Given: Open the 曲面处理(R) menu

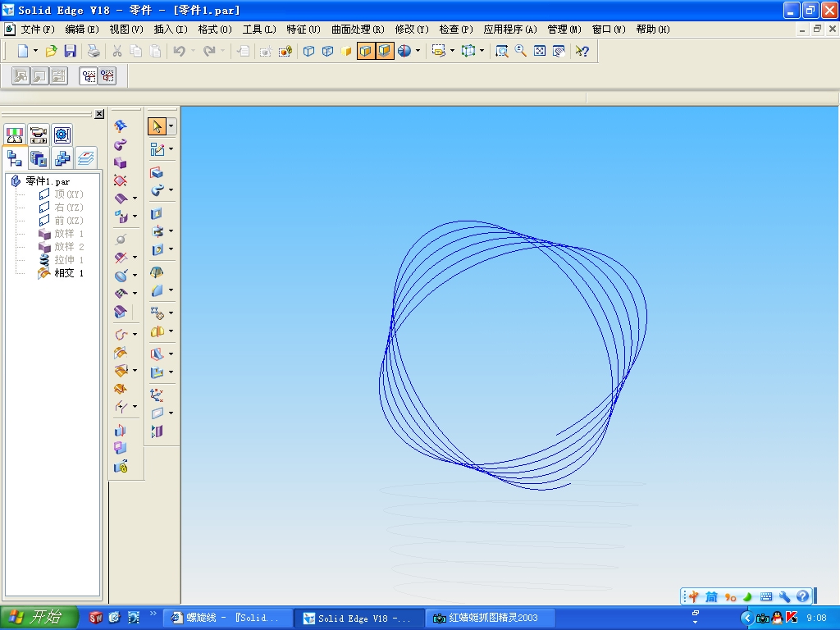Looking at the screenshot, I should tap(358, 30).
